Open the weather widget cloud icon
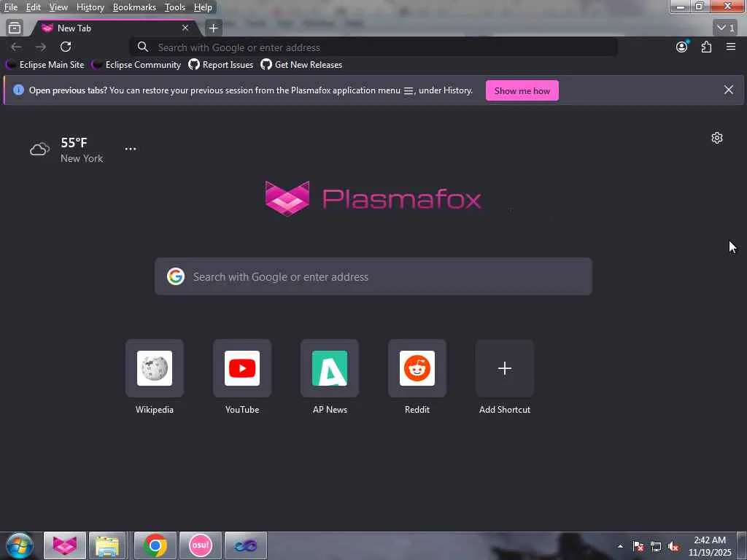The image size is (747, 560). coord(39,149)
